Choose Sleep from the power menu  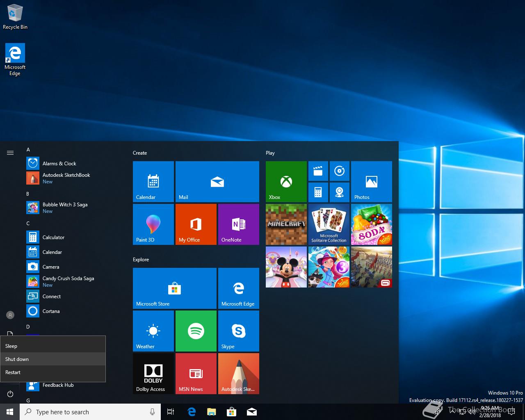click(53, 346)
